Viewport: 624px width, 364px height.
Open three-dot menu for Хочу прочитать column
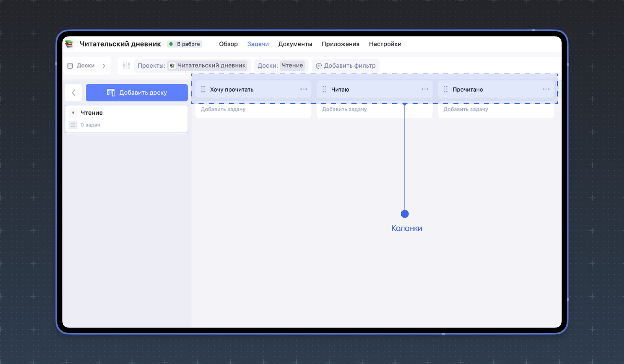click(303, 89)
